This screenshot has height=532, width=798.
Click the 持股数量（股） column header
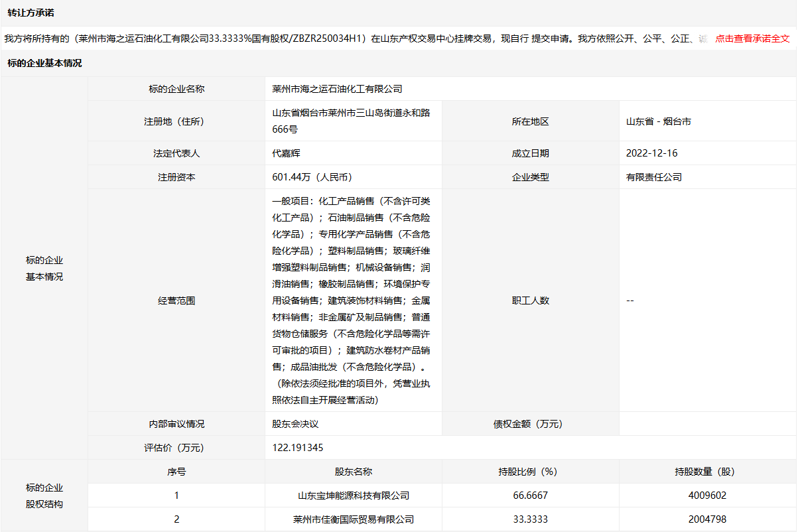click(708, 472)
